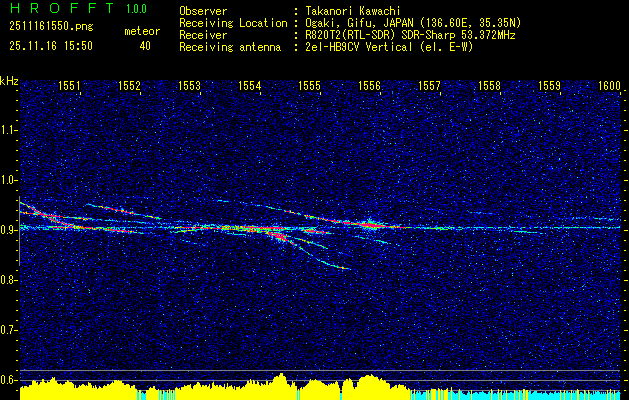Select receiver R820T2(RTL-SDR) SDR-Sharp 53.372MHz
The image size is (629, 400).
(x=410, y=35)
